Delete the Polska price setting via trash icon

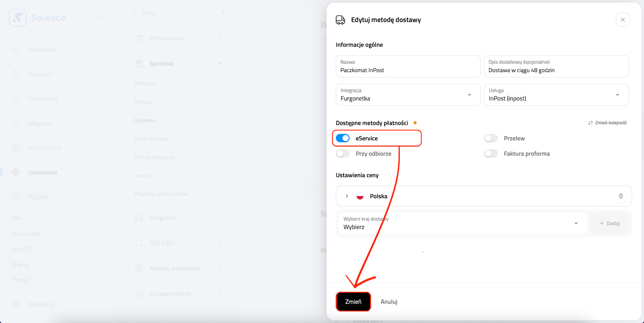pos(621,196)
